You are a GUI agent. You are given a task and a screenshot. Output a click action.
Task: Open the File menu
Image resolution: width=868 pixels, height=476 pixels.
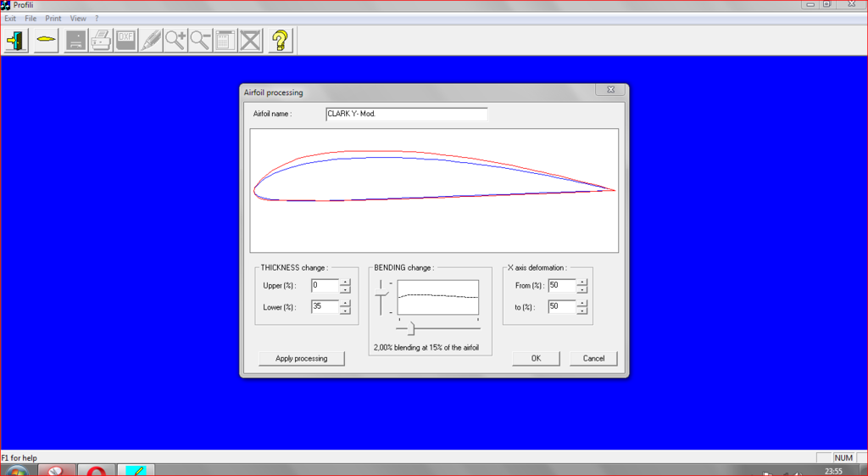(31, 18)
